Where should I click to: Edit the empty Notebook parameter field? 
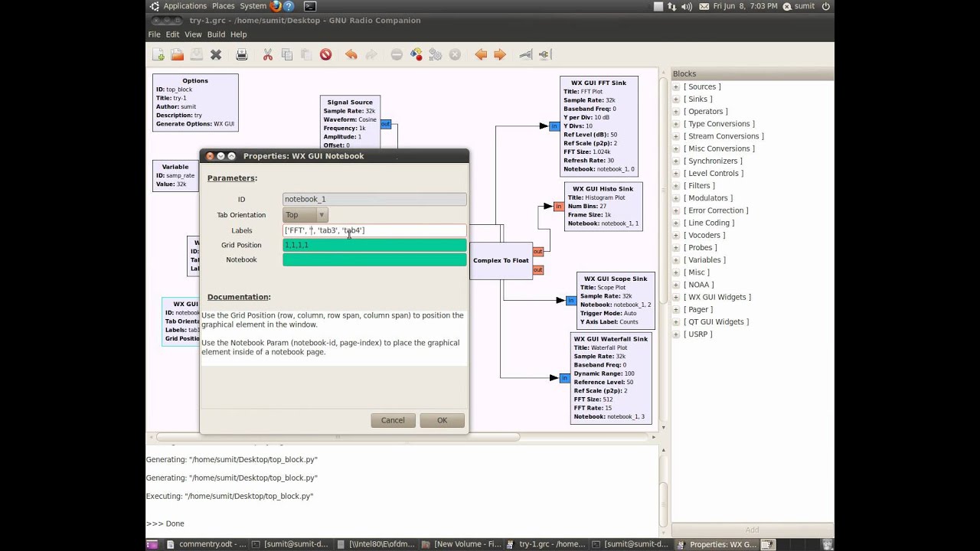pyautogui.click(x=374, y=259)
